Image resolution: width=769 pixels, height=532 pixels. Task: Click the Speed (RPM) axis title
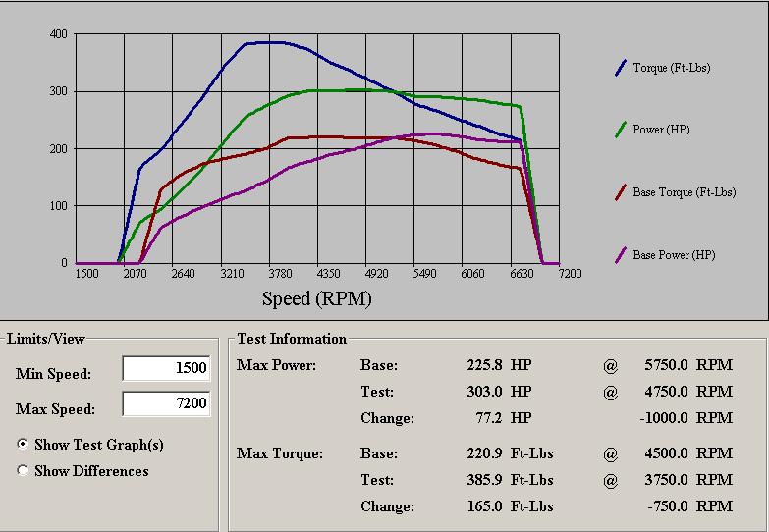(x=316, y=298)
